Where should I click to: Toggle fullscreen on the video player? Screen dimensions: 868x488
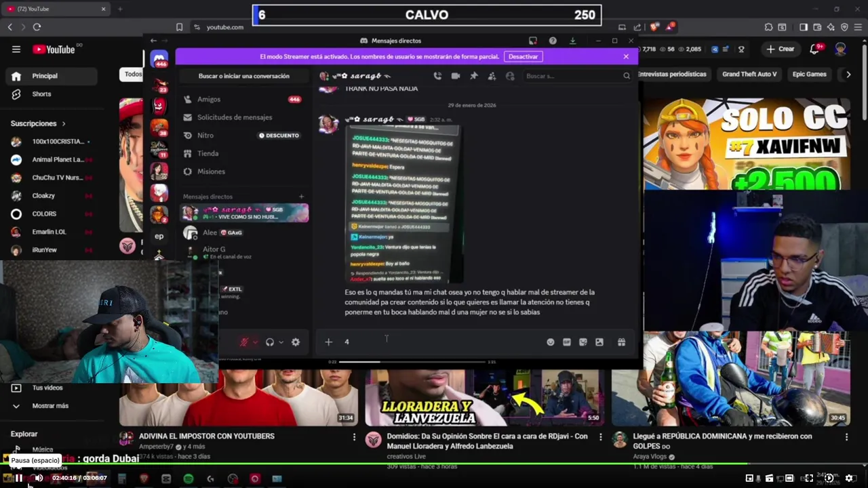[x=809, y=478]
